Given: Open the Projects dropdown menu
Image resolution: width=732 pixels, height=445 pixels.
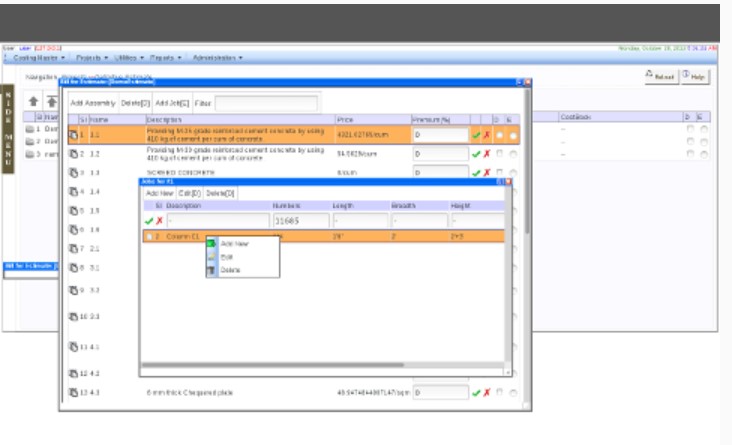Looking at the screenshot, I should (92, 58).
